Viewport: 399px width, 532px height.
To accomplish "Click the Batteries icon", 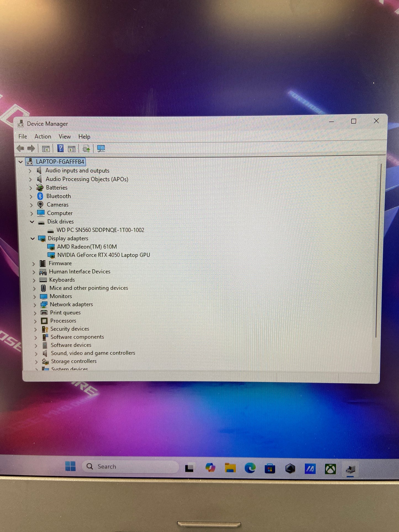I will 40,188.
